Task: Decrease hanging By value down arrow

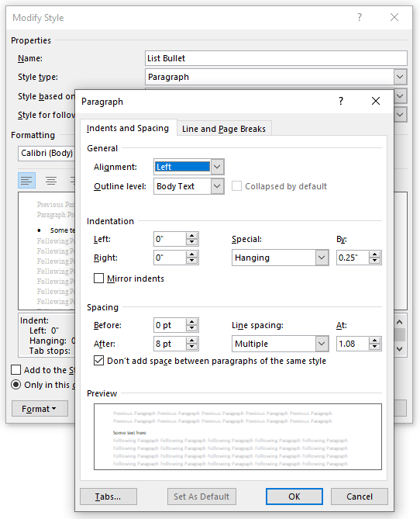Action: tap(374, 261)
